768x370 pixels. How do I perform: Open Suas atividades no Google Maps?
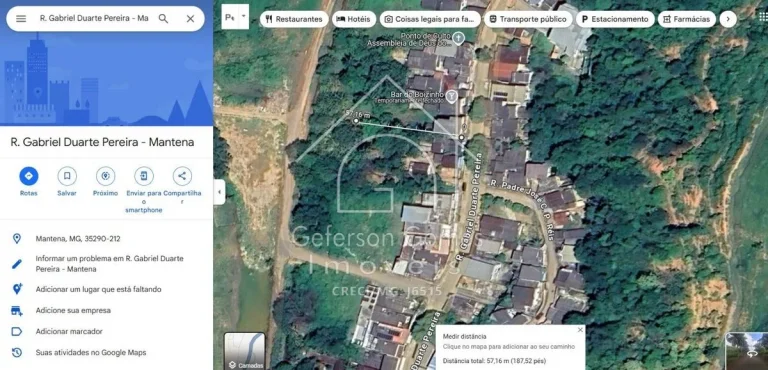91,352
